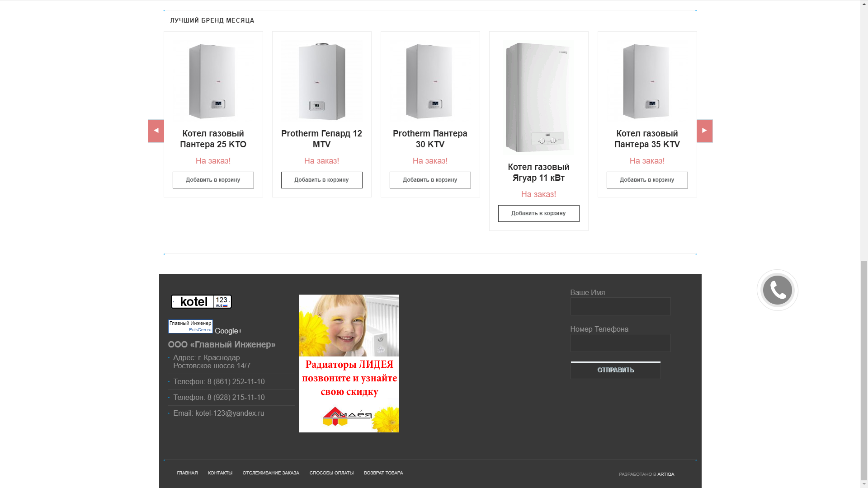Open the Google+ link

click(228, 331)
